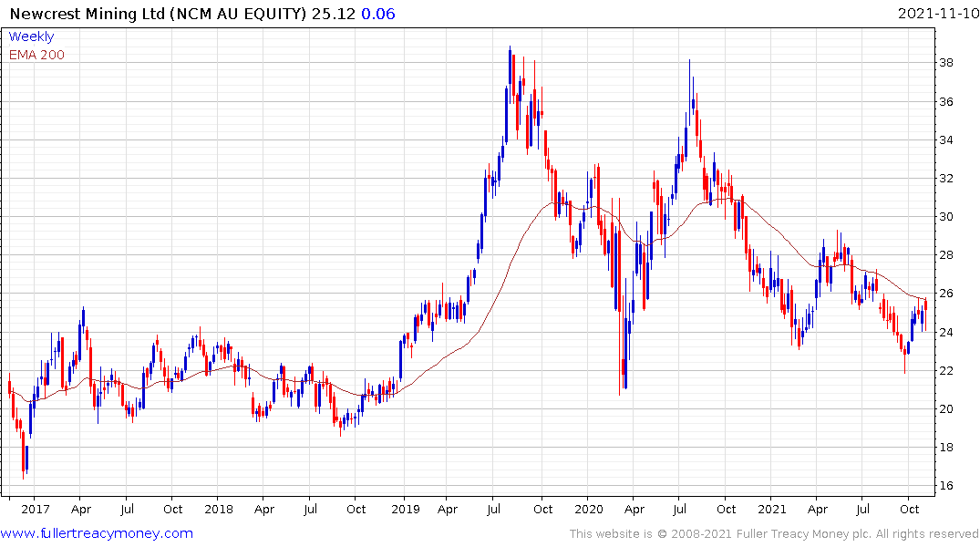The width and height of the screenshot is (980, 547).
Task: Select the EMA 200 legend label
Action: point(36,55)
